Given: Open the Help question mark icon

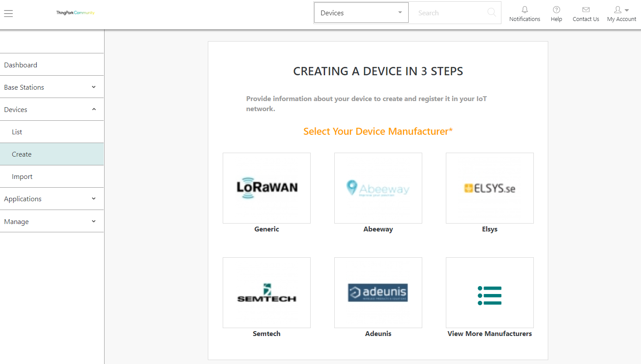Looking at the screenshot, I should click(x=557, y=10).
